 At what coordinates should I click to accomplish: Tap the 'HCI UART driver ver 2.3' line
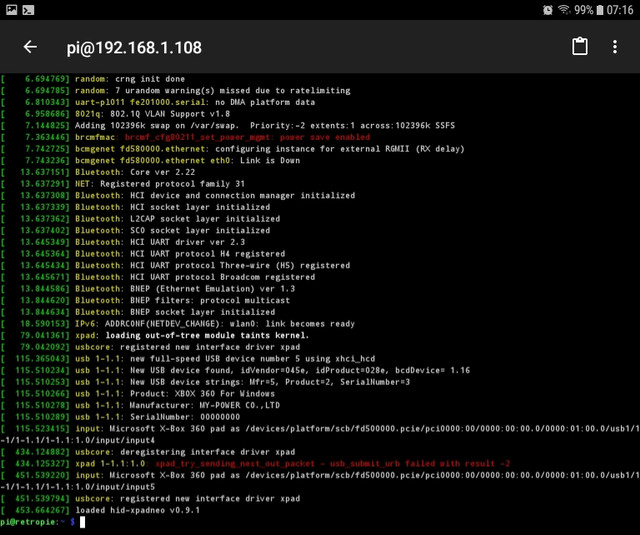123,242
